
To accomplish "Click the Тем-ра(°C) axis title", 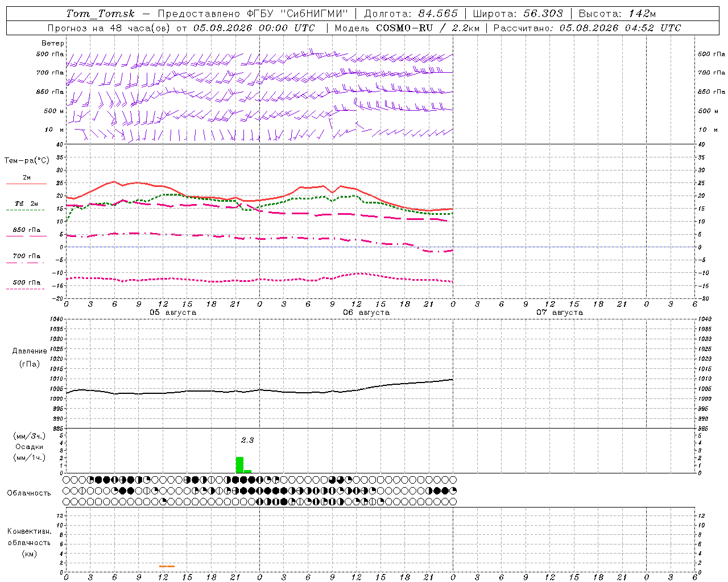I will (x=27, y=161).
